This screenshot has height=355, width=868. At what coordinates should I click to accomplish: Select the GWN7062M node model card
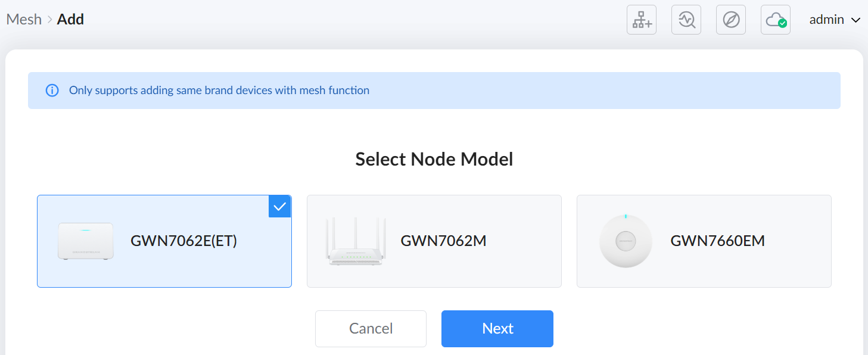[434, 241]
